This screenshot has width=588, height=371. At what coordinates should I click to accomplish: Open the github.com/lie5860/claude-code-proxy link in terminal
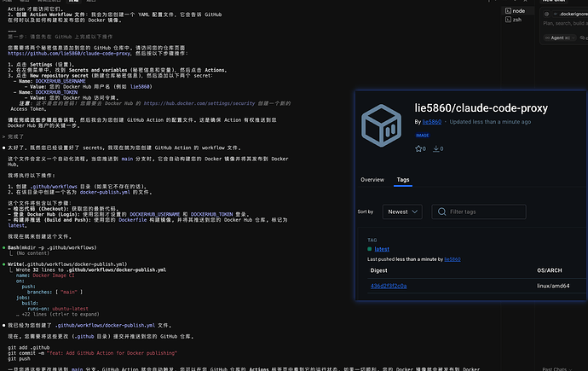69,54
